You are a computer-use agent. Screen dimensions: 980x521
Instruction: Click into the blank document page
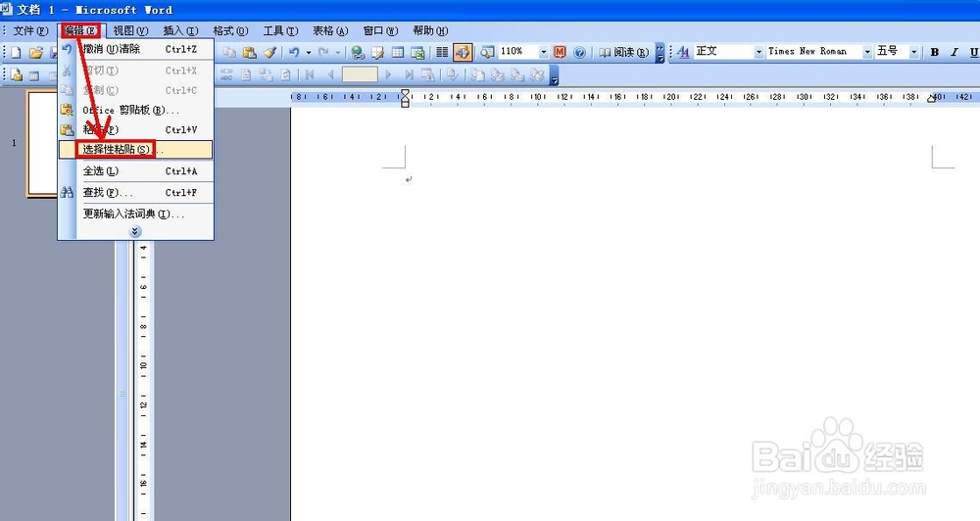click(x=635, y=312)
